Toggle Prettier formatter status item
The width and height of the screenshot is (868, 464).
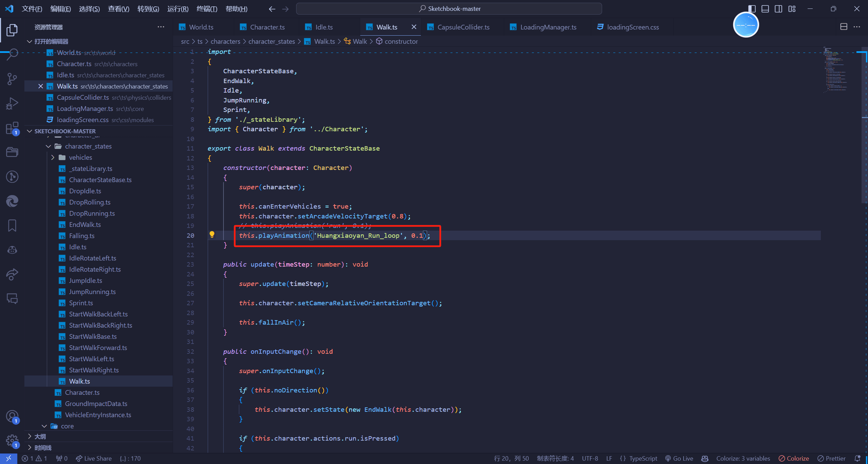[x=831, y=458]
